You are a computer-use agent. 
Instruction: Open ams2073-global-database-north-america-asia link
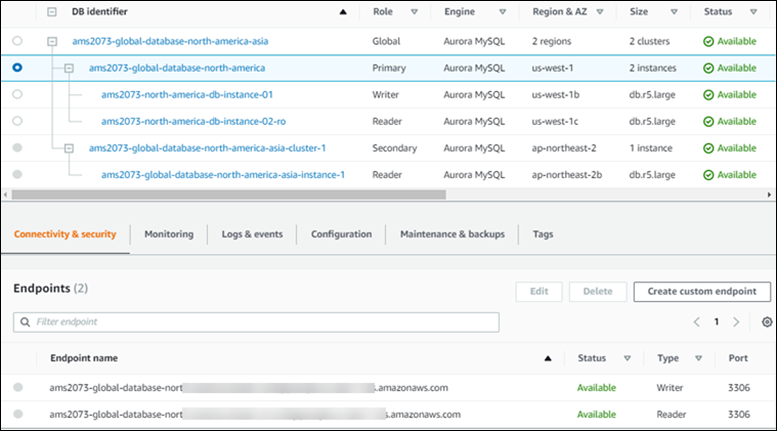pyautogui.click(x=170, y=42)
